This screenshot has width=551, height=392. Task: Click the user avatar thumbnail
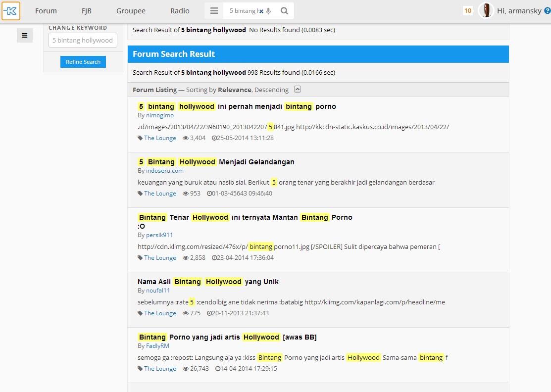[x=486, y=11]
